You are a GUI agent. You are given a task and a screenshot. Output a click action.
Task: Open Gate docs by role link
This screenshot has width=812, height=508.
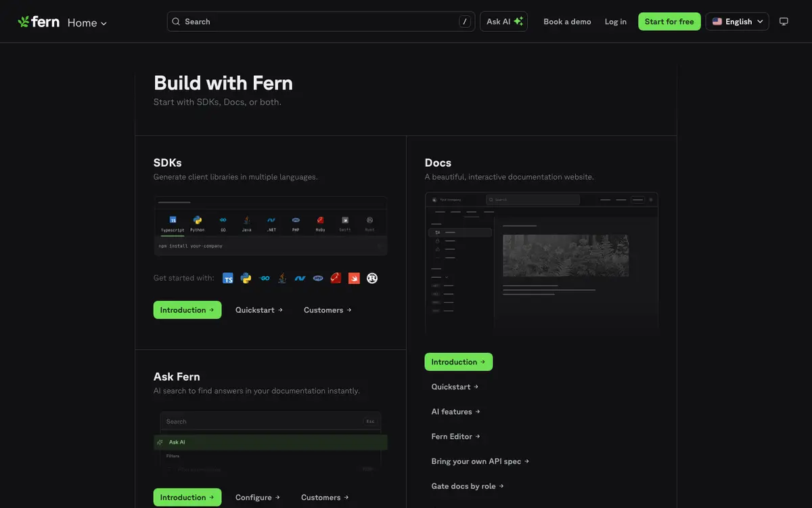click(x=468, y=486)
